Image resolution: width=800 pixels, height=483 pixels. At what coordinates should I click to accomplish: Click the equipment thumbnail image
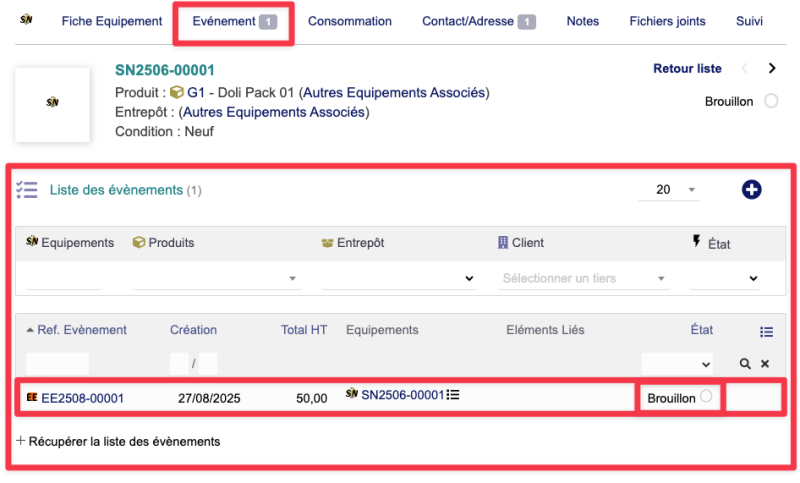tap(52, 103)
